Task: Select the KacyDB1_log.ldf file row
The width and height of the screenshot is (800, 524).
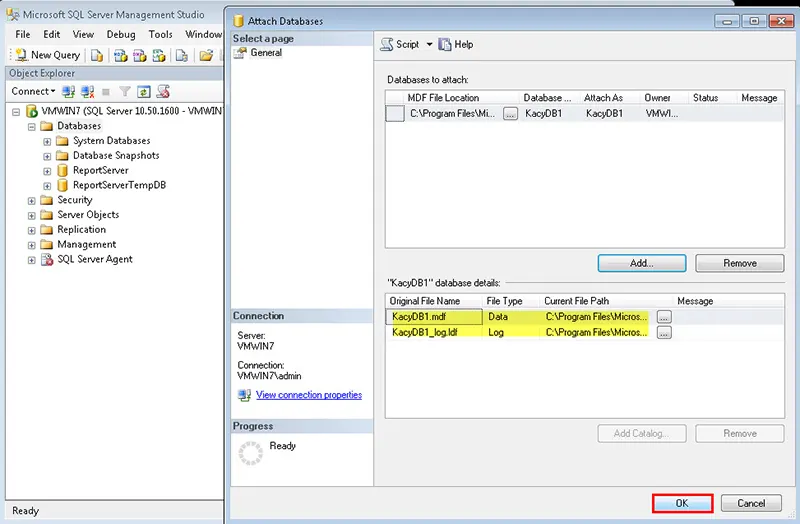Action: coord(585,332)
